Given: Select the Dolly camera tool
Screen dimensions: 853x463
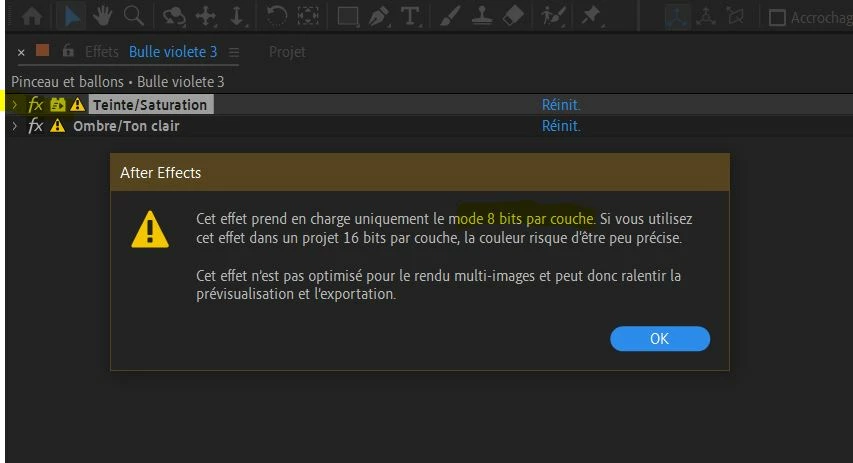Looking at the screenshot, I should (x=238, y=16).
